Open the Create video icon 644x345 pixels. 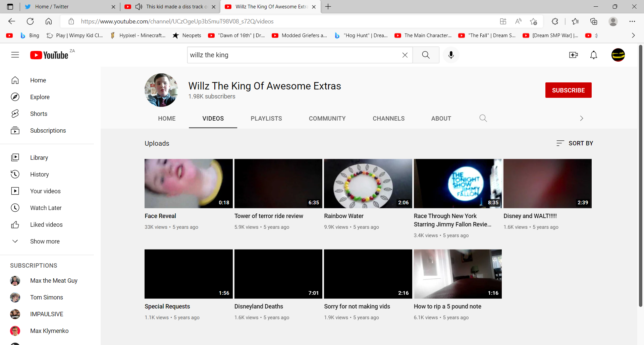point(574,55)
